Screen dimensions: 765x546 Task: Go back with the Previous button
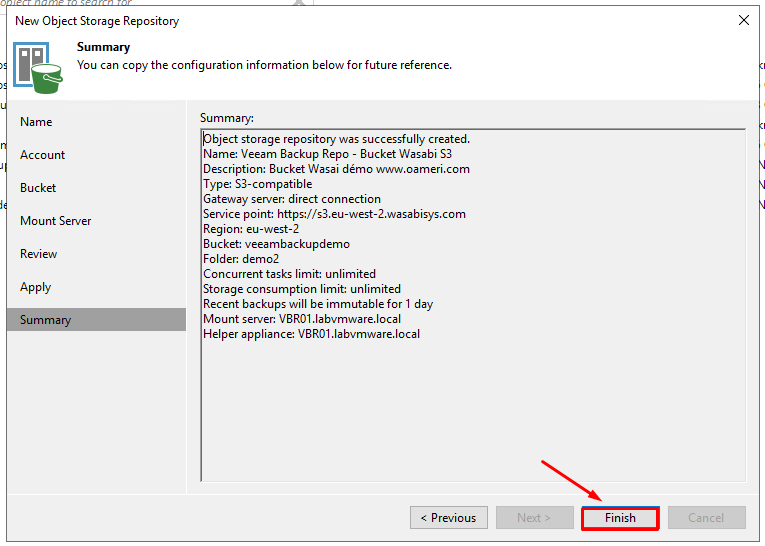[449, 518]
